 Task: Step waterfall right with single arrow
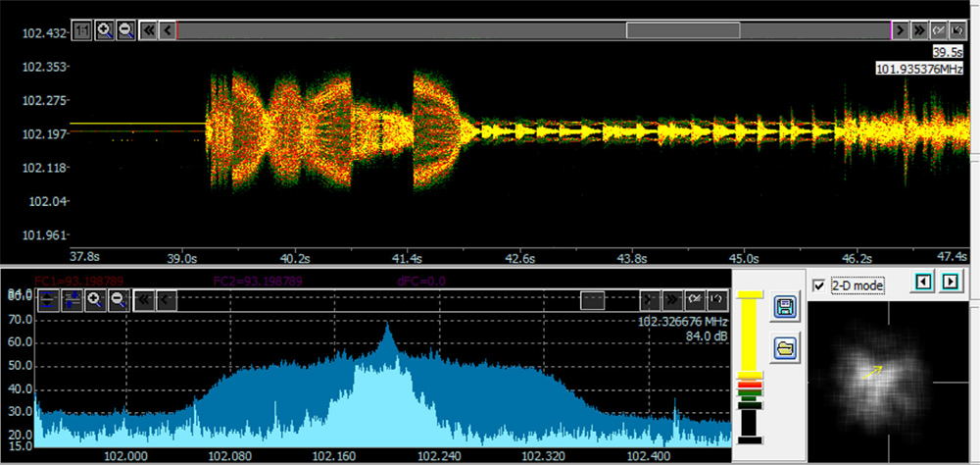(x=901, y=30)
